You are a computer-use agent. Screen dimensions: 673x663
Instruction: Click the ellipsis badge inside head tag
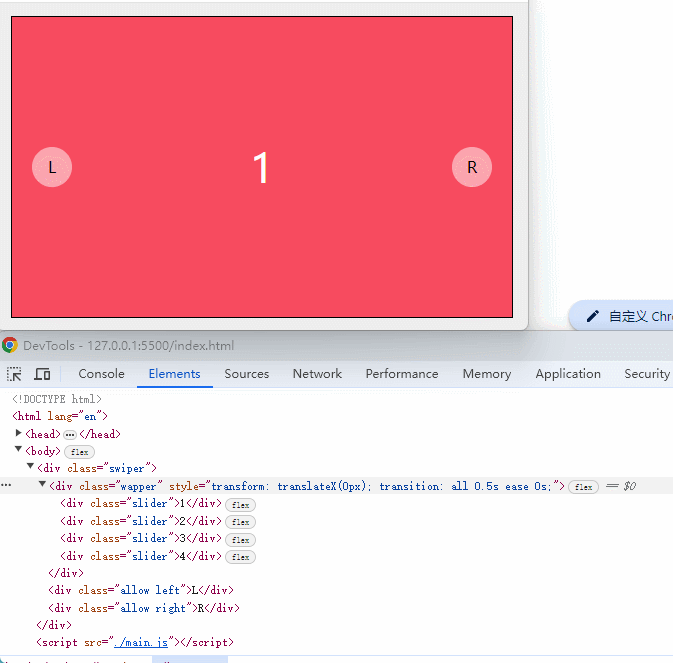[70, 435]
